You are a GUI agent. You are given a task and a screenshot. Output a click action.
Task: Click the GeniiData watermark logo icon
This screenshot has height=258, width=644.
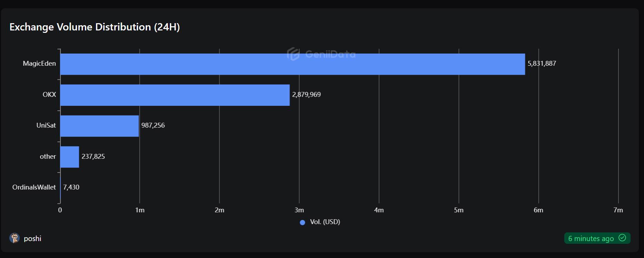pos(293,54)
